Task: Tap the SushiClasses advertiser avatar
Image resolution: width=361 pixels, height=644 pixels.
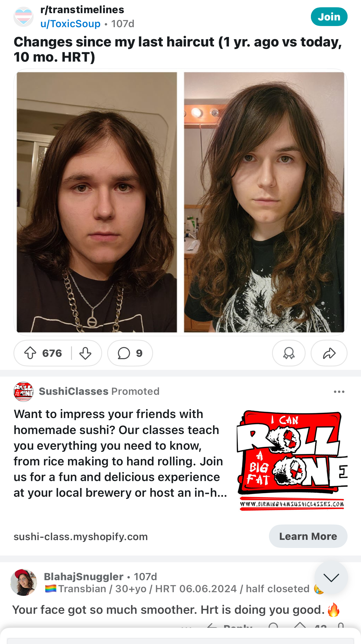Action: (24, 391)
